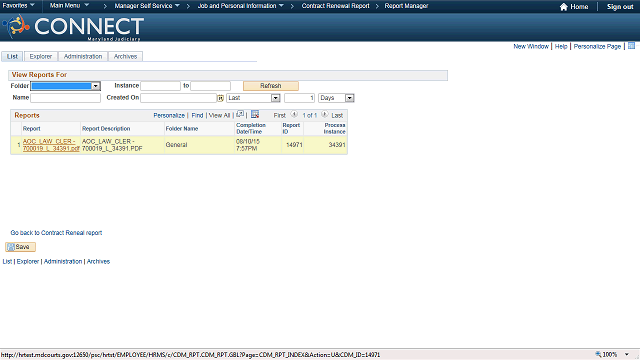Click bottom List link
Viewport: 640px width, 360px height.
7,261
